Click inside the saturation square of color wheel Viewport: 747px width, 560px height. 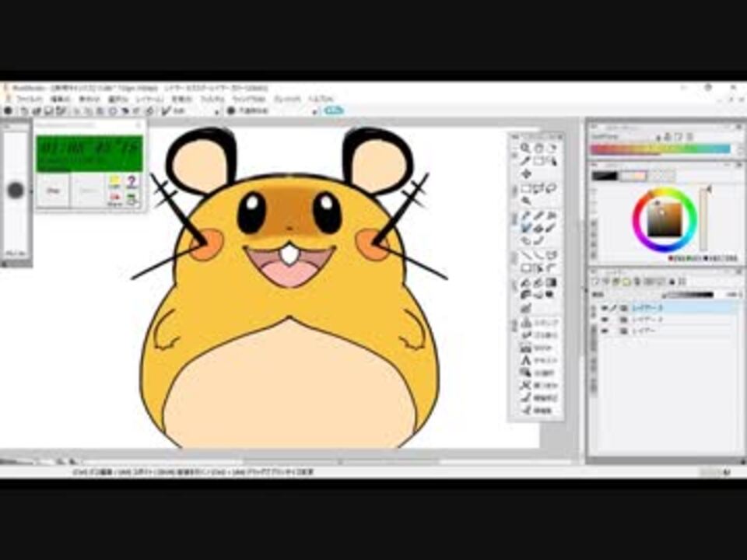pyautogui.click(x=664, y=219)
